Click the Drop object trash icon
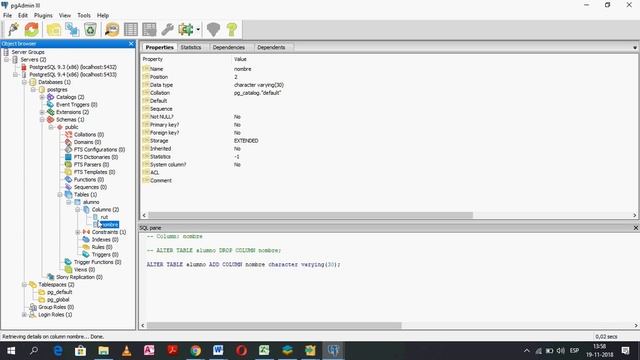 coord(90,29)
